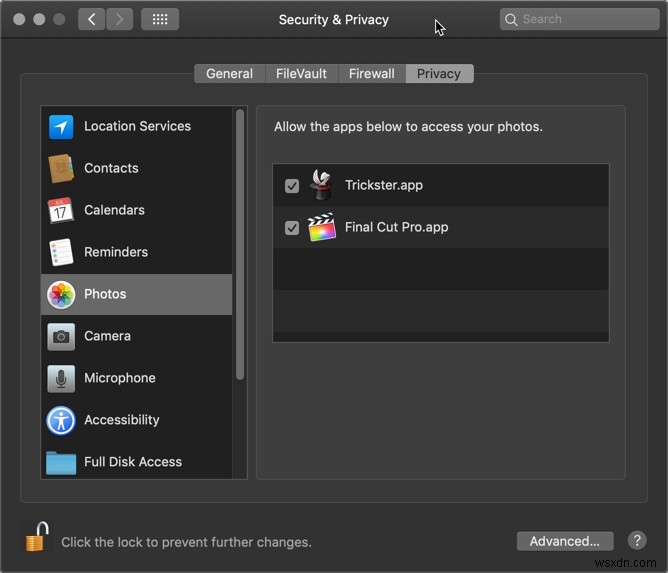Open help with the question mark button

[637, 541]
